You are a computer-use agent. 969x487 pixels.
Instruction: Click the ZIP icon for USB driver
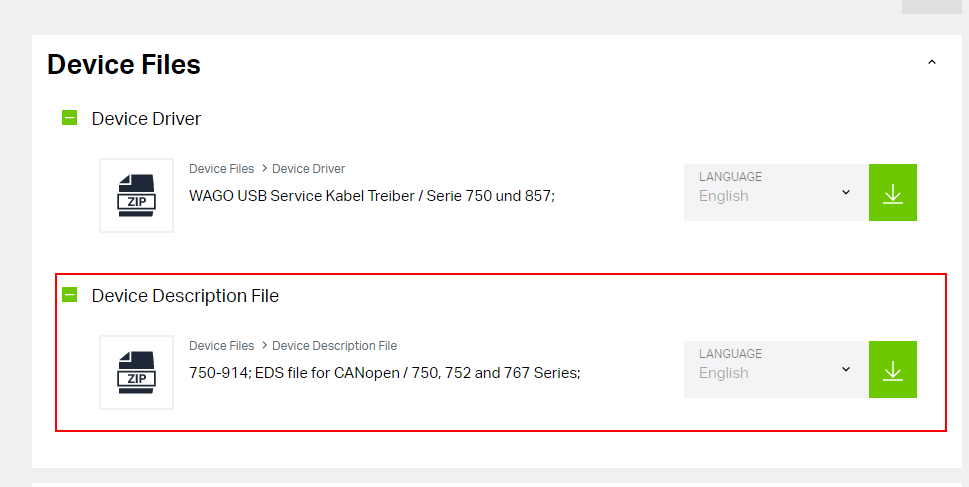[x=137, y=195]
